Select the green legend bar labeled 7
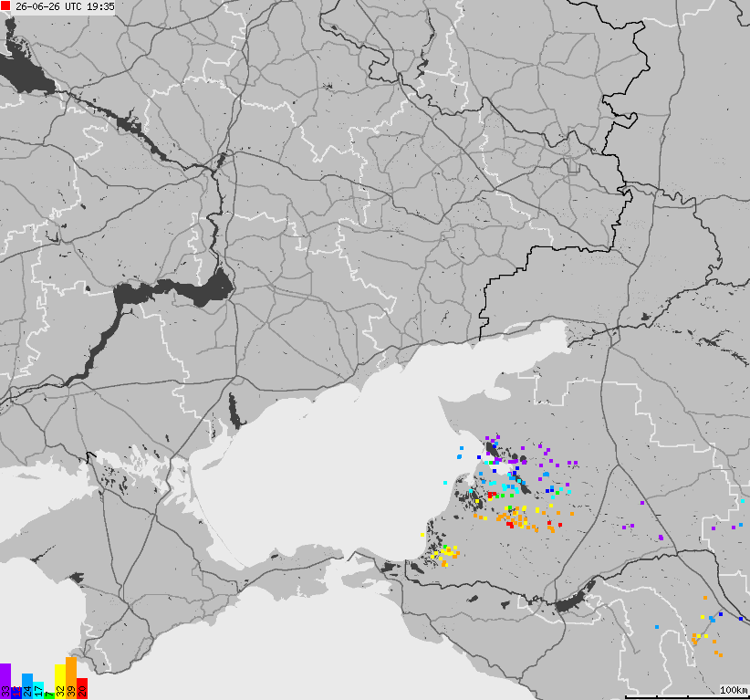This screenshot has height=700, width=750. point(49,695)
